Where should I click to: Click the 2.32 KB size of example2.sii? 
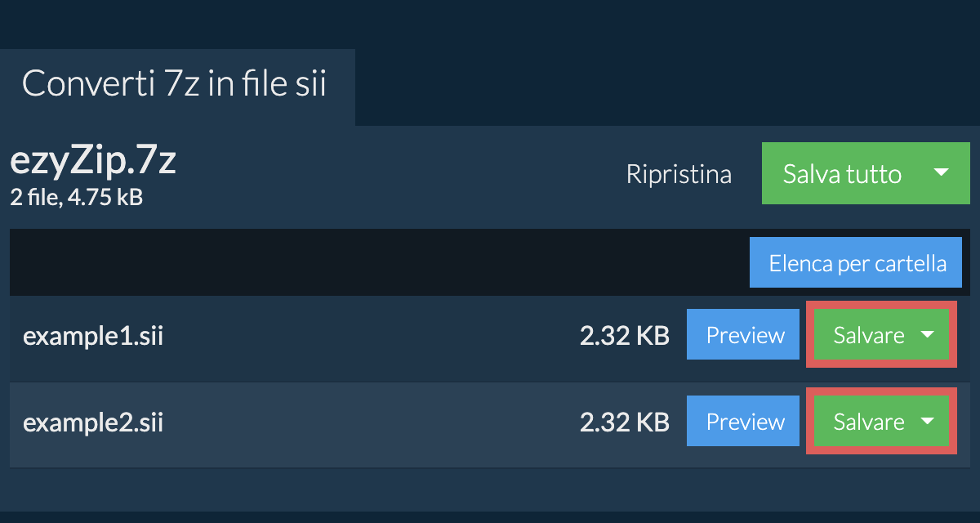pos(624,422)
